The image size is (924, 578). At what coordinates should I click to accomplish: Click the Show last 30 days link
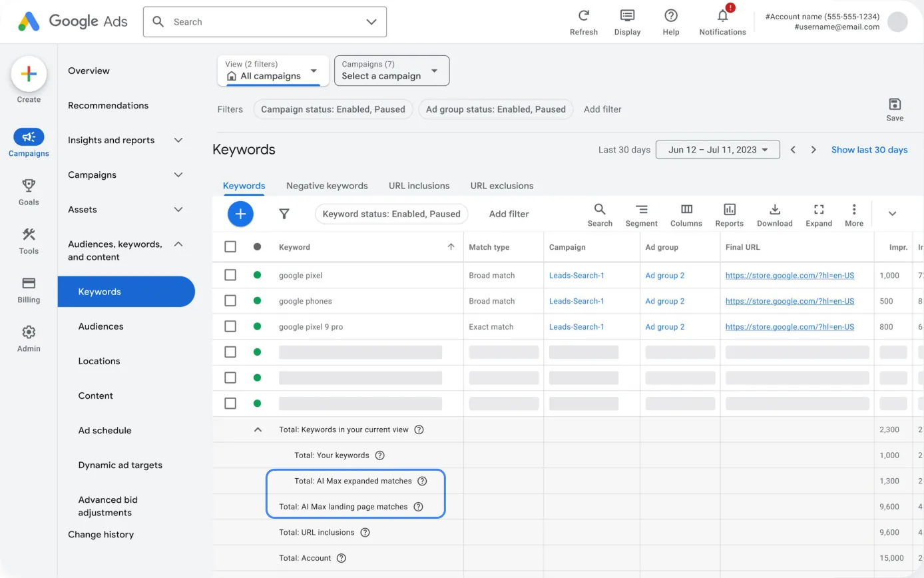(869, 150)
